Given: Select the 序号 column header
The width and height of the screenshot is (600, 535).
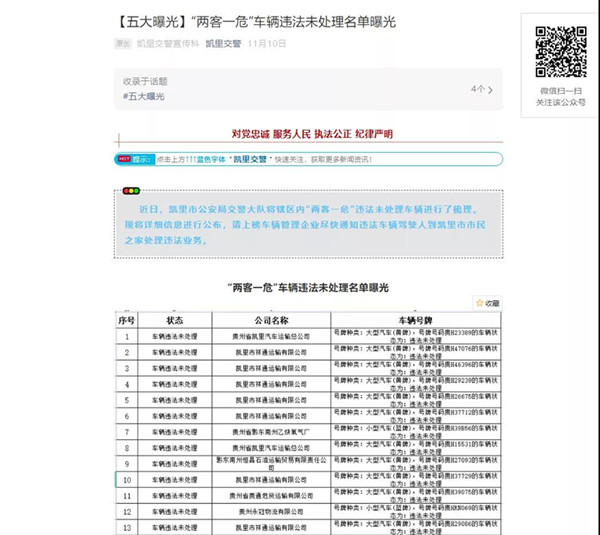Looking at the screenshot, I should (x=126, y=320).
